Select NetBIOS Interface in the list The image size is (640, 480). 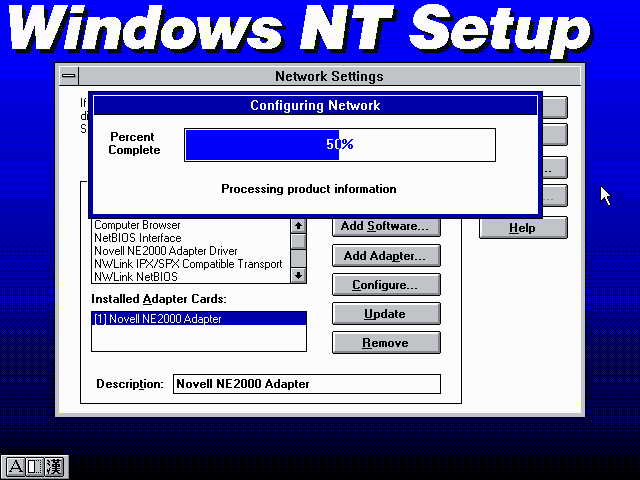click(191, 238)
